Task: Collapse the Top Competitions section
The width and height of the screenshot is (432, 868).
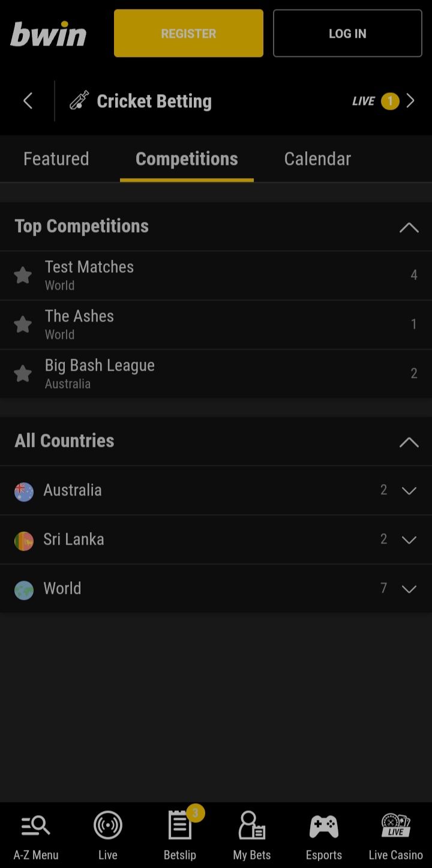Action: (x=409, y=227)
